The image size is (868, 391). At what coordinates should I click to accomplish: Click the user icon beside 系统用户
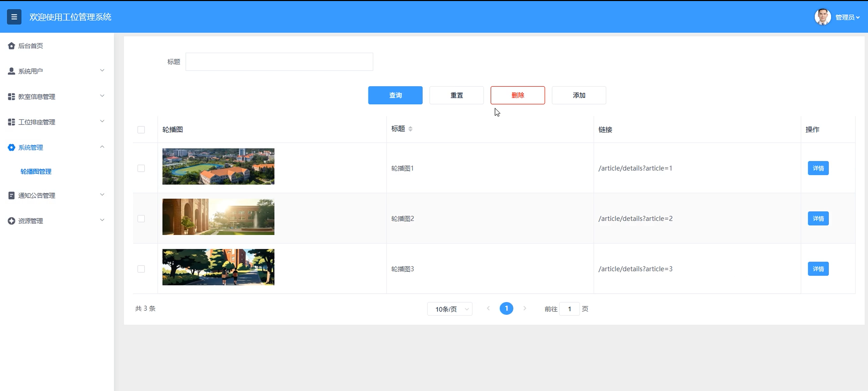pos(11,71)
